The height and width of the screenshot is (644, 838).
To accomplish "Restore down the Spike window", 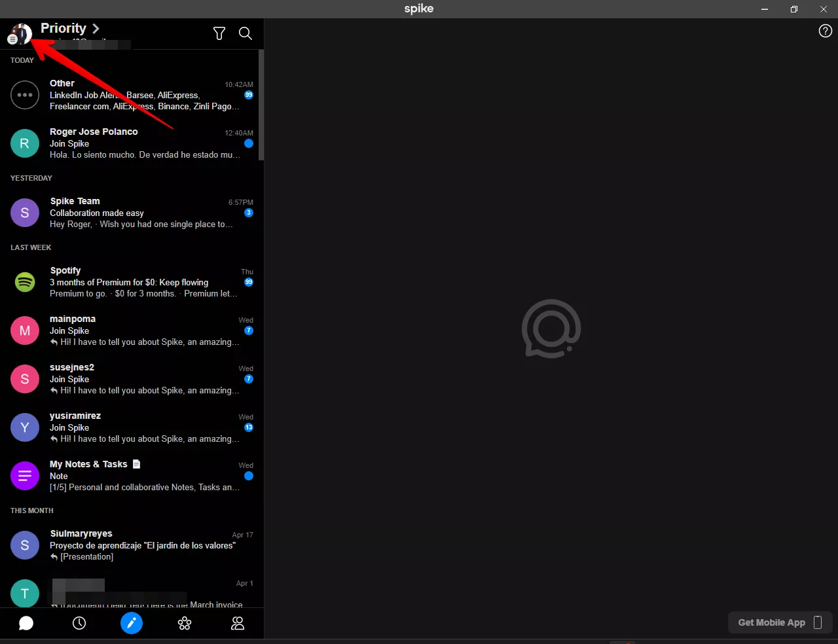I will tap(793, 9).
